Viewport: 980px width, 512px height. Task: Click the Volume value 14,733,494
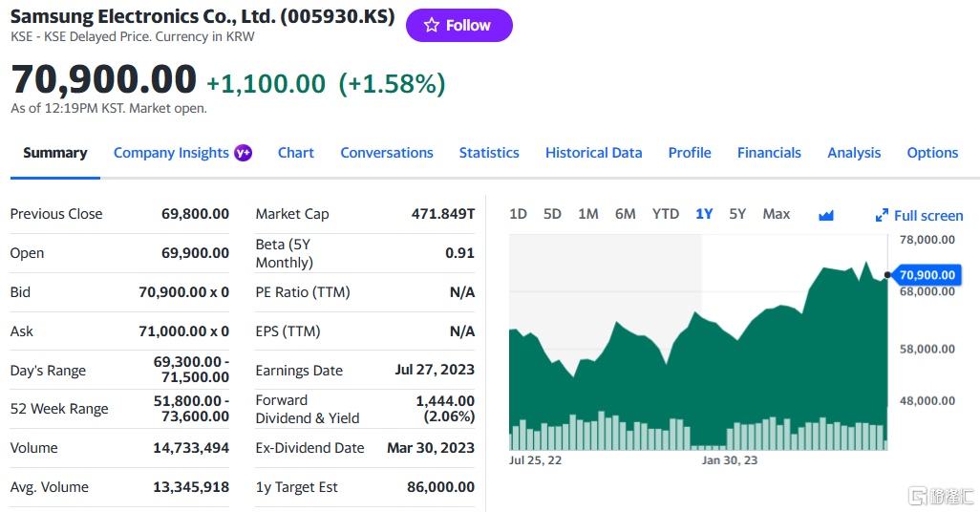[191, 448]
